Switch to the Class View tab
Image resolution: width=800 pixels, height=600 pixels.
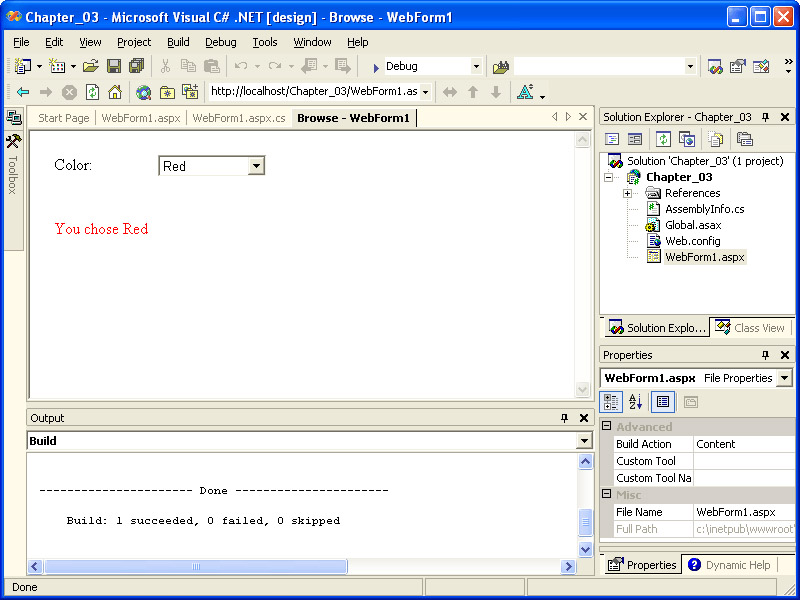point(750,327)
